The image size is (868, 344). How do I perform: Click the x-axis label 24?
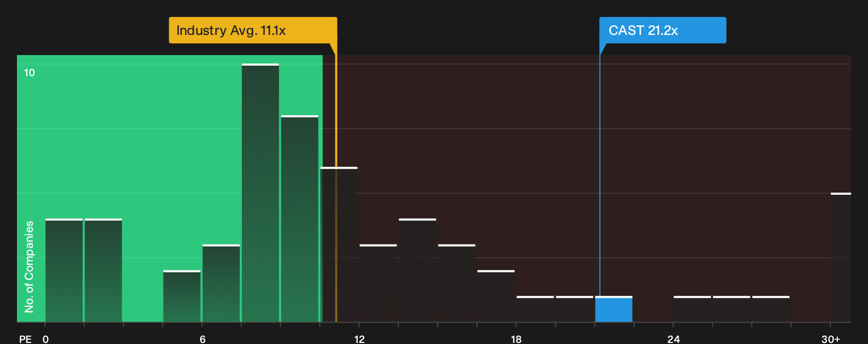pos(673,339)
